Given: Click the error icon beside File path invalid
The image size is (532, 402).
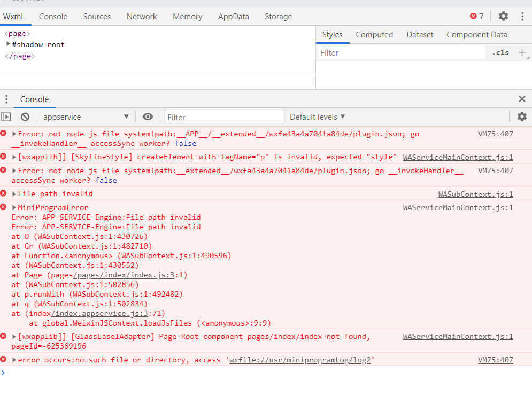Looking at the screenshot, I should click(x=3, y=194).
